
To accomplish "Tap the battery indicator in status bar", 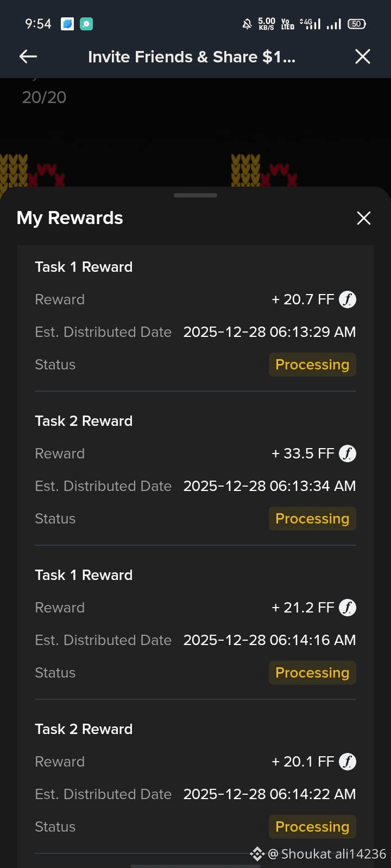I will point(357,24).
